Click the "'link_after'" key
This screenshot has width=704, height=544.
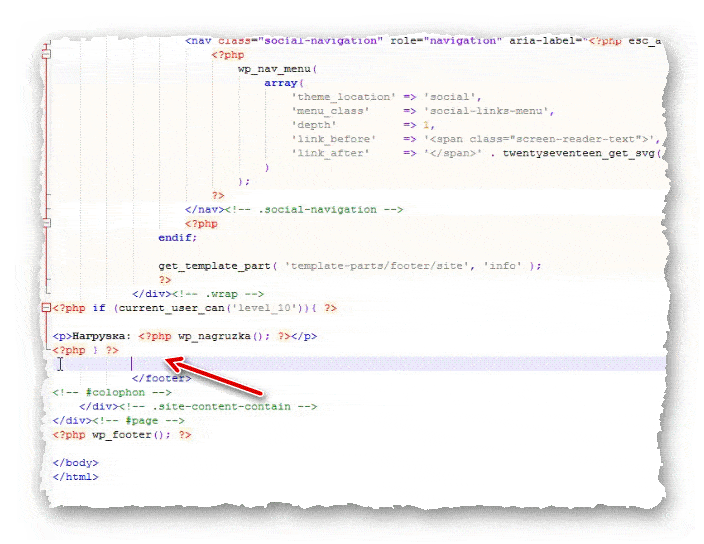(x=330, y=153)
